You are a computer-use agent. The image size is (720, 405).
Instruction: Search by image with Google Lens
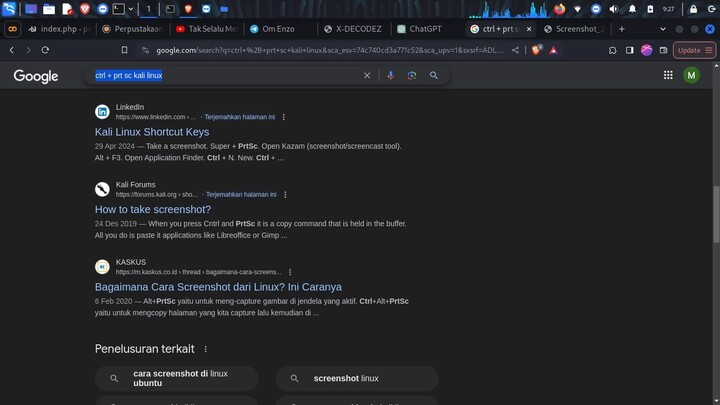tap(412, 75)
